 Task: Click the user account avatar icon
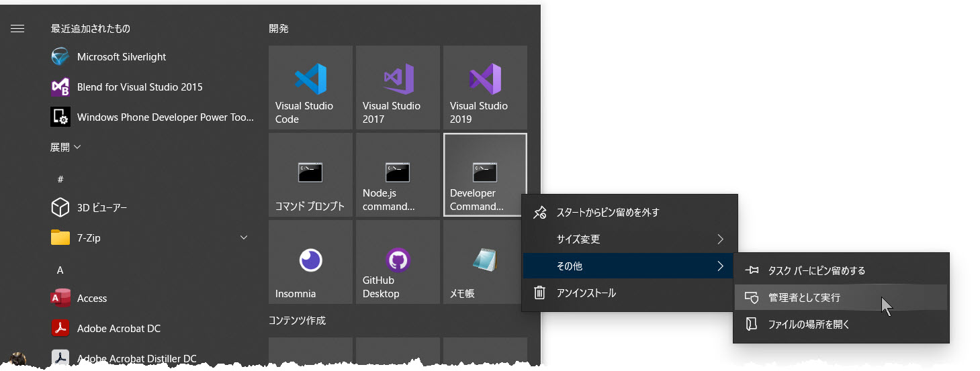pos(18,360)
